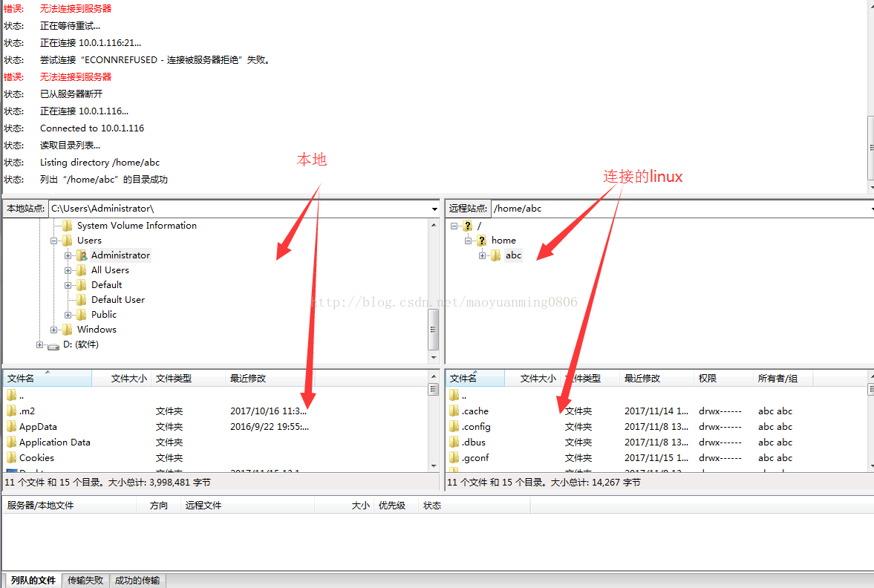Expand the Default folder node

68,285
